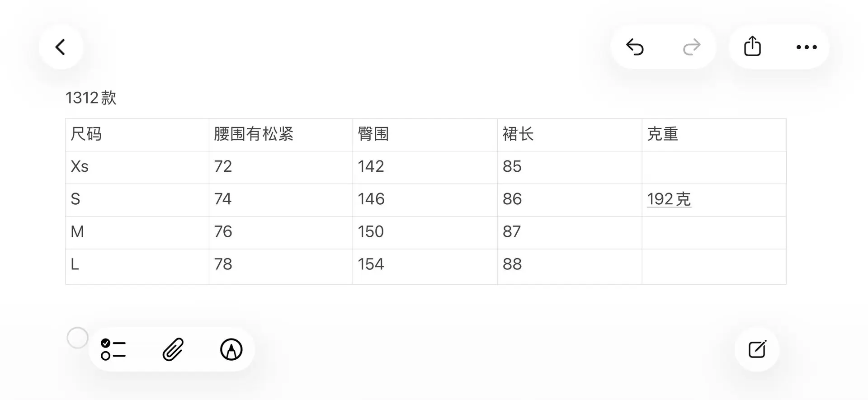Tick the empty checklist circle
The image size is (868, 400).
click(77, 338)
